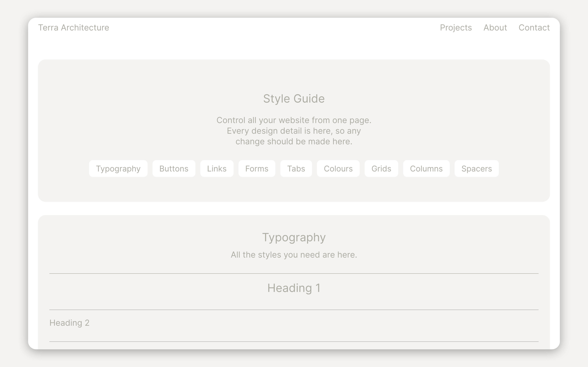The image size is (588, 367).
Task: Click the Heading 1 sample text
Action: [294, 288]
